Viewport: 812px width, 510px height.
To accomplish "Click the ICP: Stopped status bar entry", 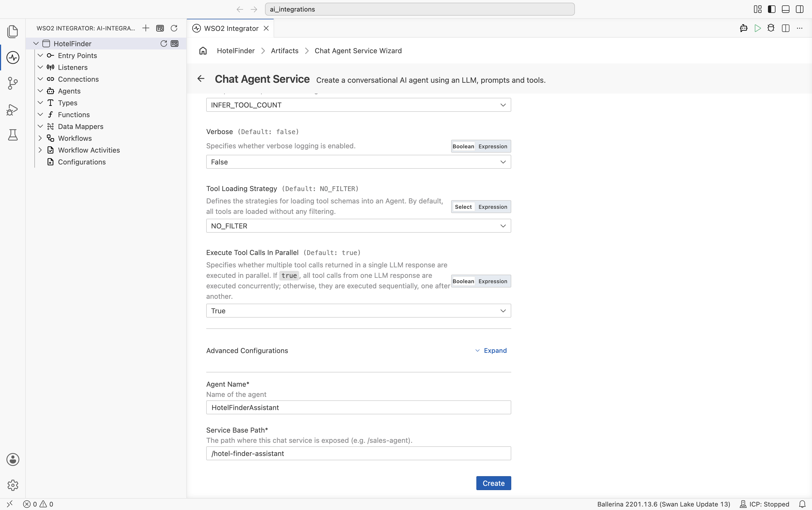I will point(764,504).
